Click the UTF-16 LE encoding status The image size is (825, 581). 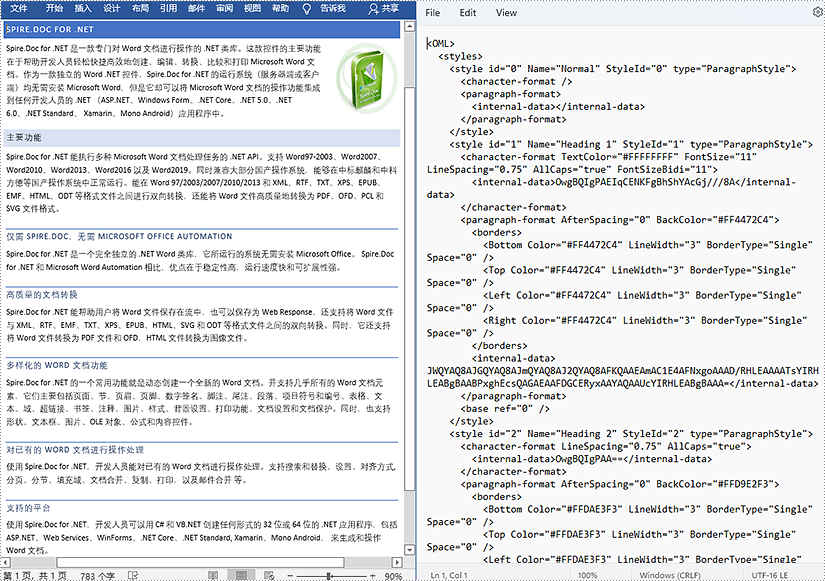pyautogui.click(x=770, y=575)
